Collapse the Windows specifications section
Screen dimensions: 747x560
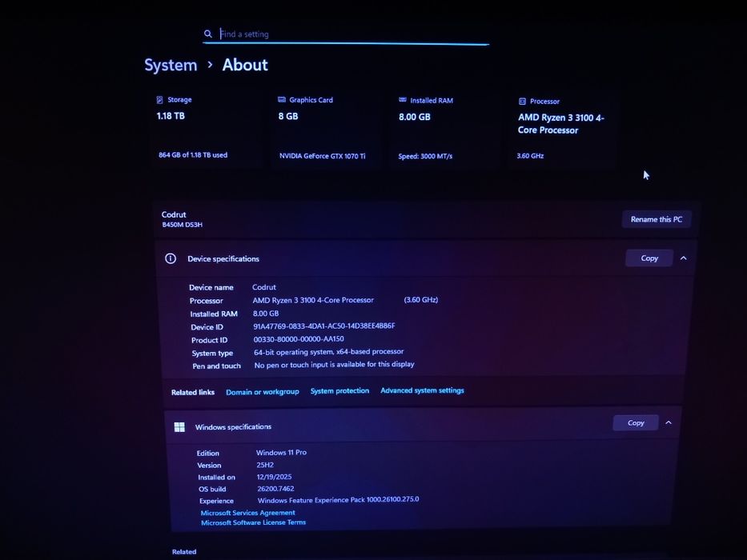pyautogui.click(x=669, y=422)
